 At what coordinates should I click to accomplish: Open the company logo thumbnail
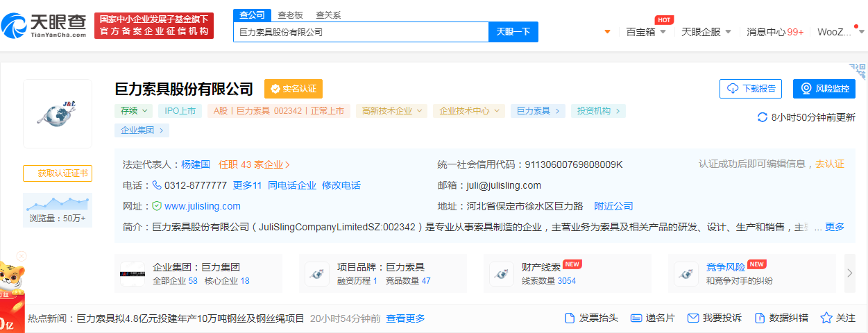[58, 114]
